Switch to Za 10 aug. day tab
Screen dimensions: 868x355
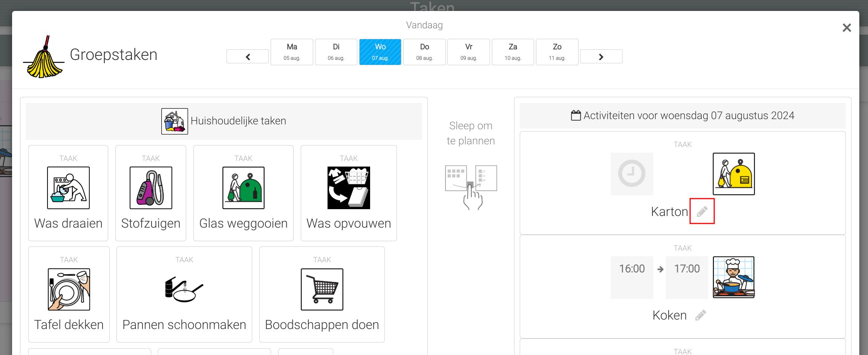(x=513, y=52)
